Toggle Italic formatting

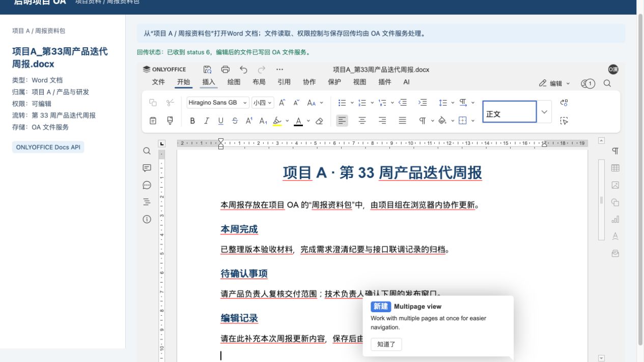(207, 120)
